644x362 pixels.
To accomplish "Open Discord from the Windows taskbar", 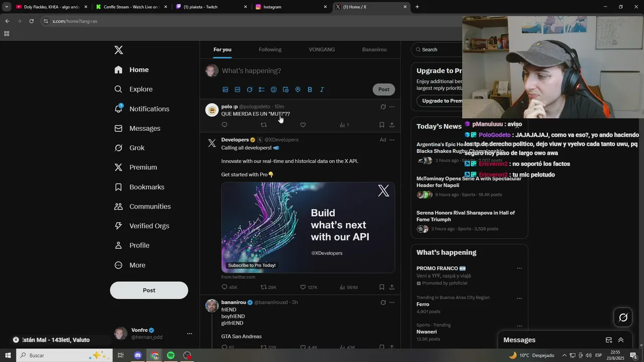I will click(138, 355).
